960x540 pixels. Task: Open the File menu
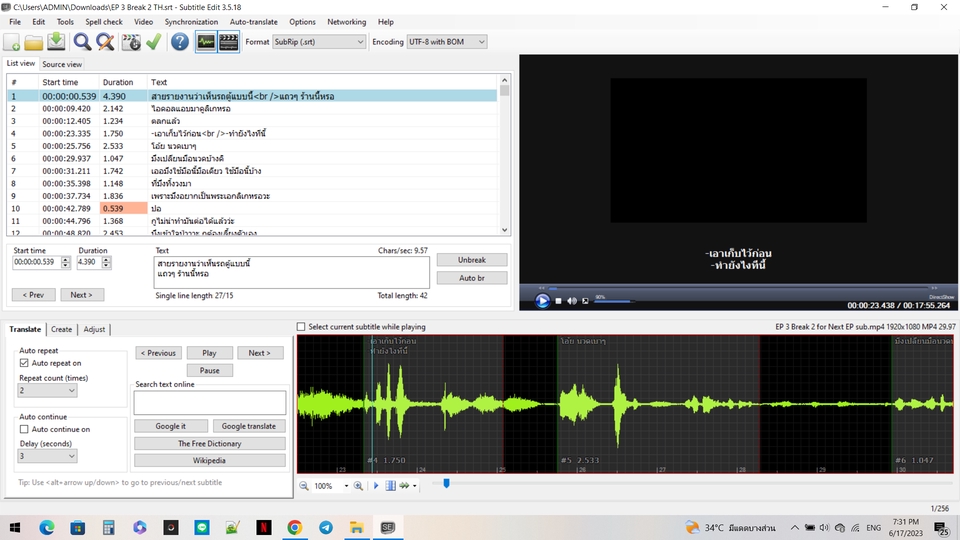click(x=15, y=21)
